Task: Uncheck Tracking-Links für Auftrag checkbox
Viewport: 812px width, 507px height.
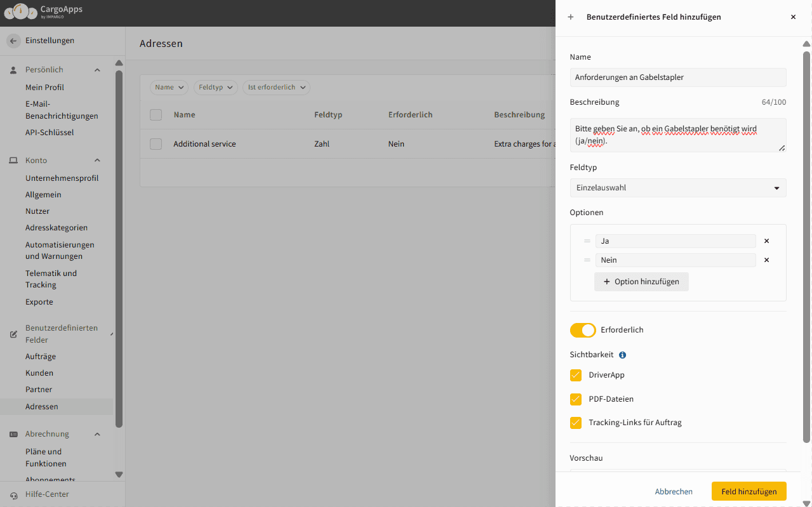Action: [576, 423]
